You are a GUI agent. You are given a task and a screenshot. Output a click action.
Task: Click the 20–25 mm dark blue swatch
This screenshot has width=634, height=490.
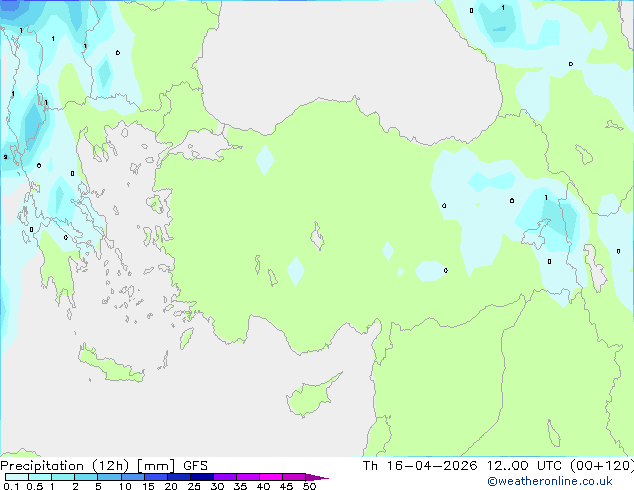click(179, 477)
